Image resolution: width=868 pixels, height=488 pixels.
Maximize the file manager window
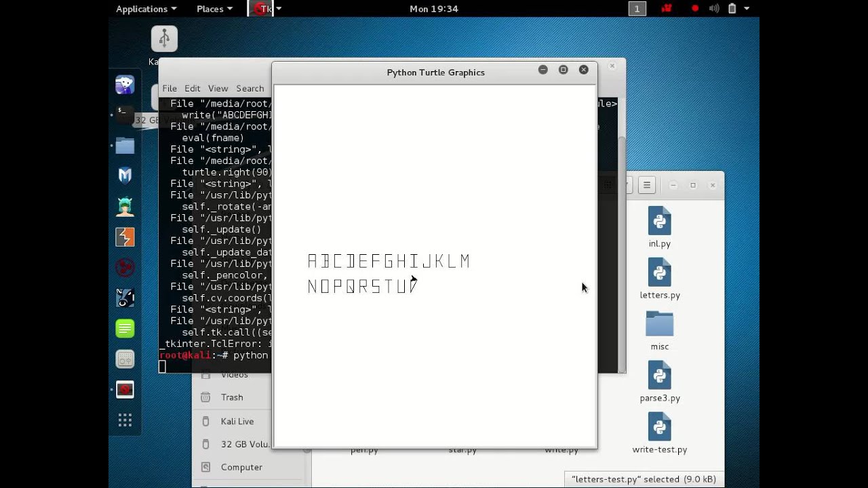tap(692, 185)
